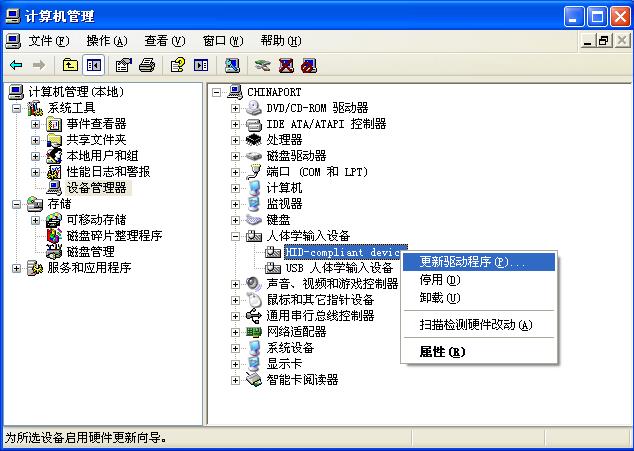Choose 停用(D) from context menu
This screenshot has width=634, height=451.
(x=479, y=280)
